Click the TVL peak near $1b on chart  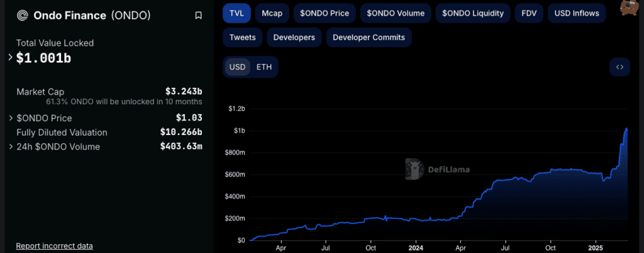(626, 129)
